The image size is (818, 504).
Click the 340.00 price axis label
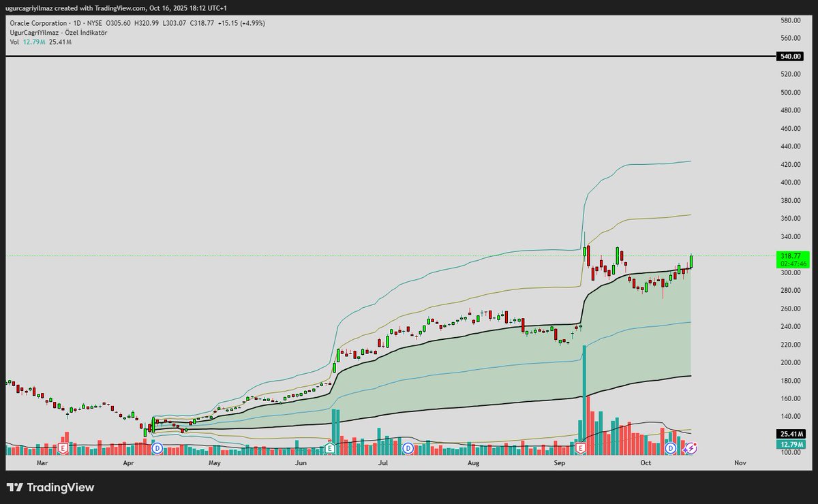[790, 236]
